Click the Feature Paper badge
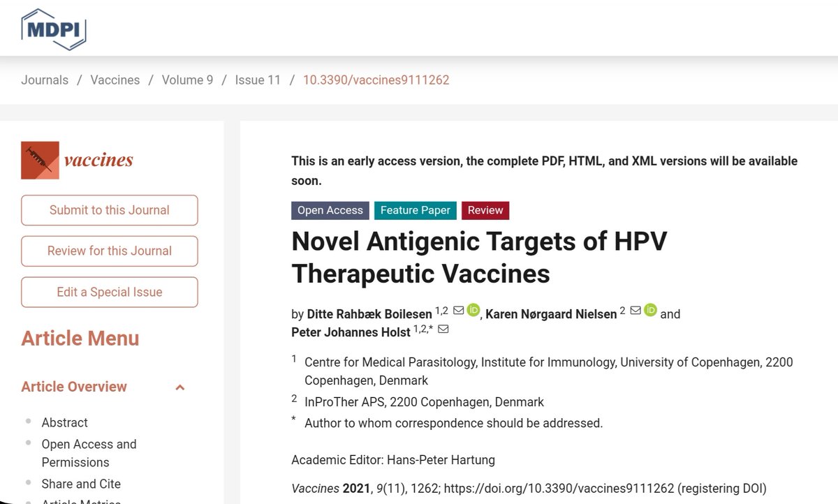 point(416,210)
